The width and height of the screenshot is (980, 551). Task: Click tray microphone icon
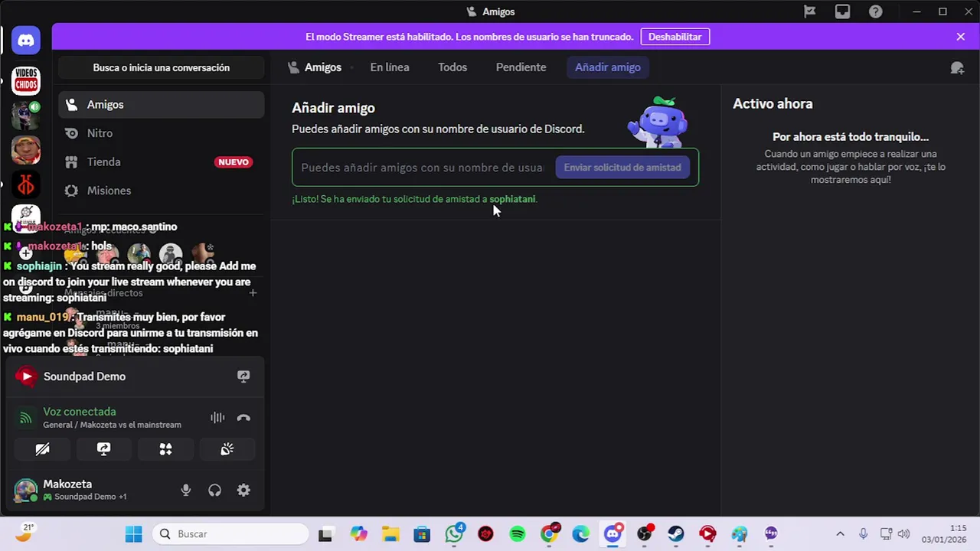(x=863, y=534)
